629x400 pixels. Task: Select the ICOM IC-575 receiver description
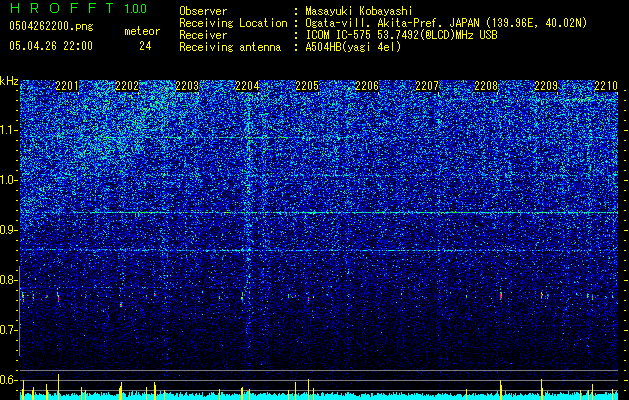402,35
